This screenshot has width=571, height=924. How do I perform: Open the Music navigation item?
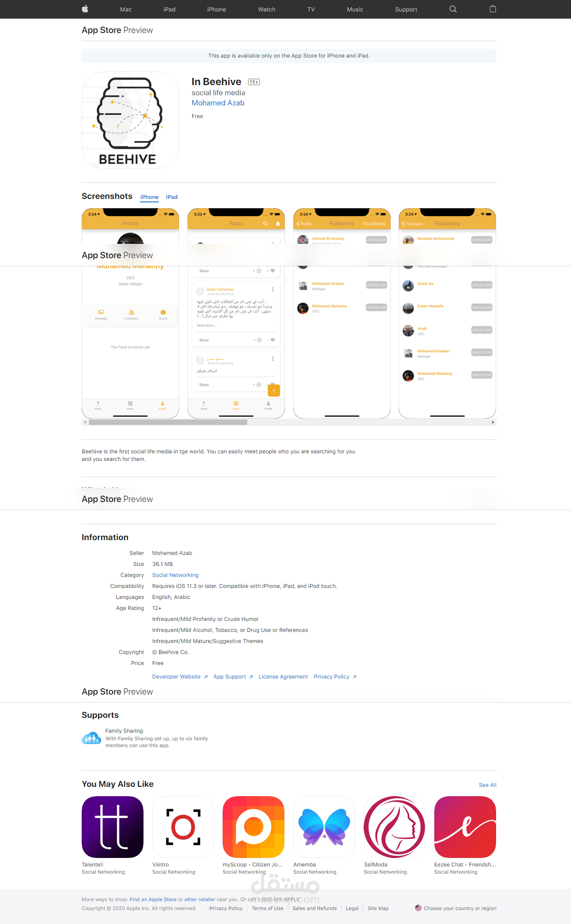click(355, 9)
